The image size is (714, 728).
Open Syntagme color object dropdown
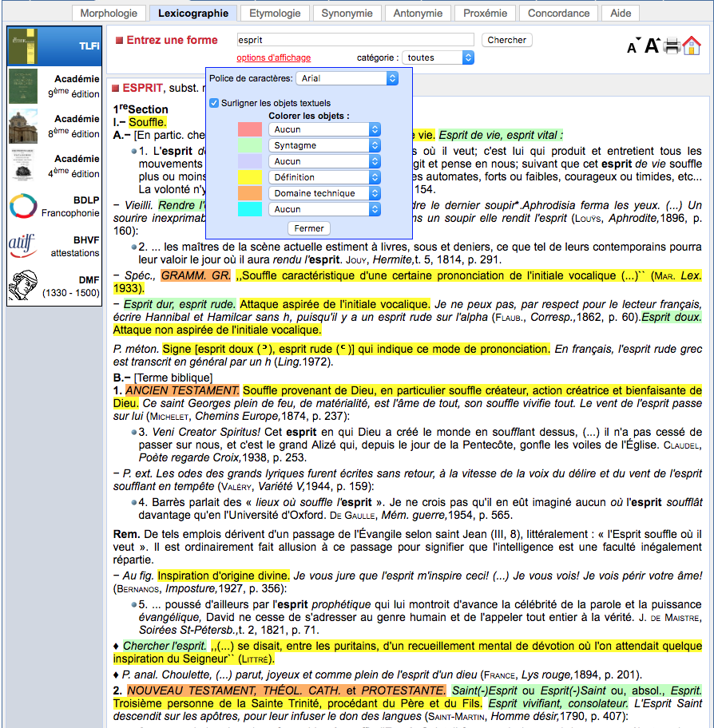[x=325, y=145]
